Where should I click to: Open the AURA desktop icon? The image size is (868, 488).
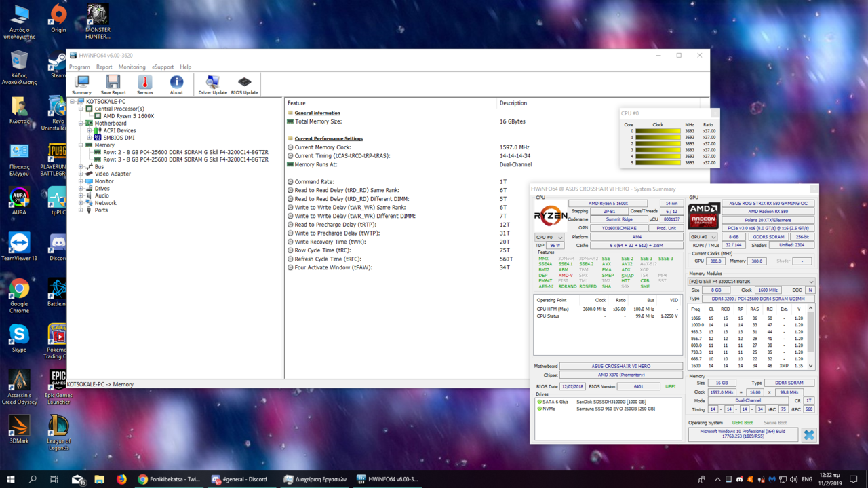(19, 201)
